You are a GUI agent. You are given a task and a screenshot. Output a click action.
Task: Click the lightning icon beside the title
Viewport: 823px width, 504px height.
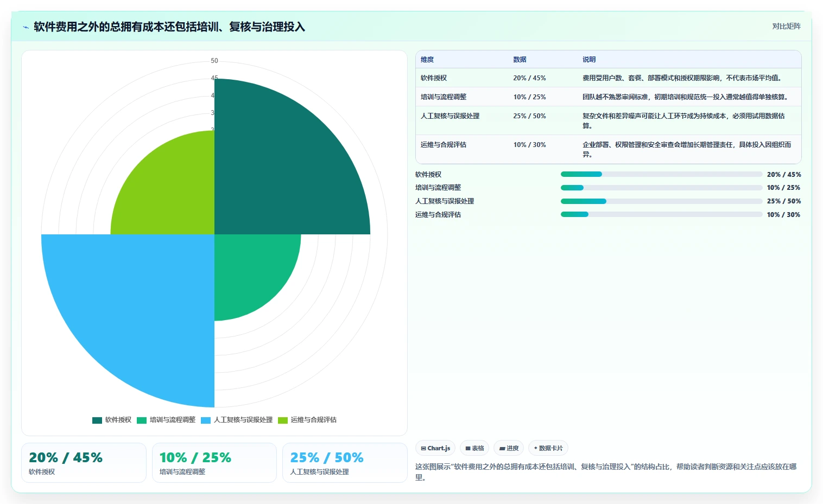point(26,27)
